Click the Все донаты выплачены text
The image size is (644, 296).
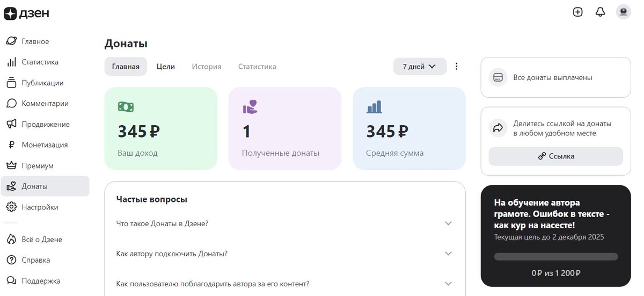point(553,77)
